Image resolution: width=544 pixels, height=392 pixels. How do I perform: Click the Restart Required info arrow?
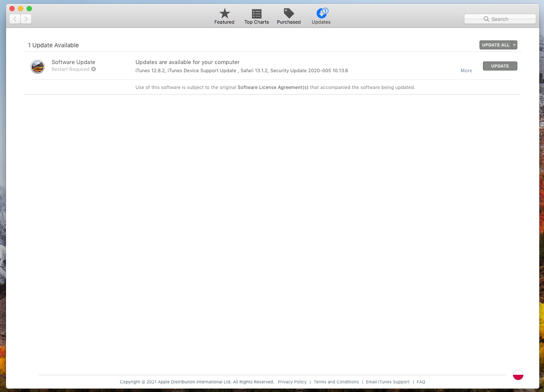point(93,69)
